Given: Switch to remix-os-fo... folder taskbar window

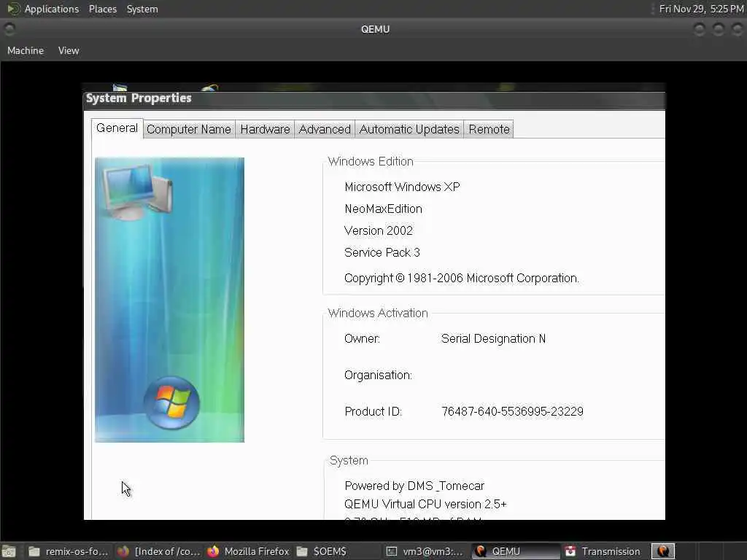Looking at the screenshot, I should coord(68,551).
